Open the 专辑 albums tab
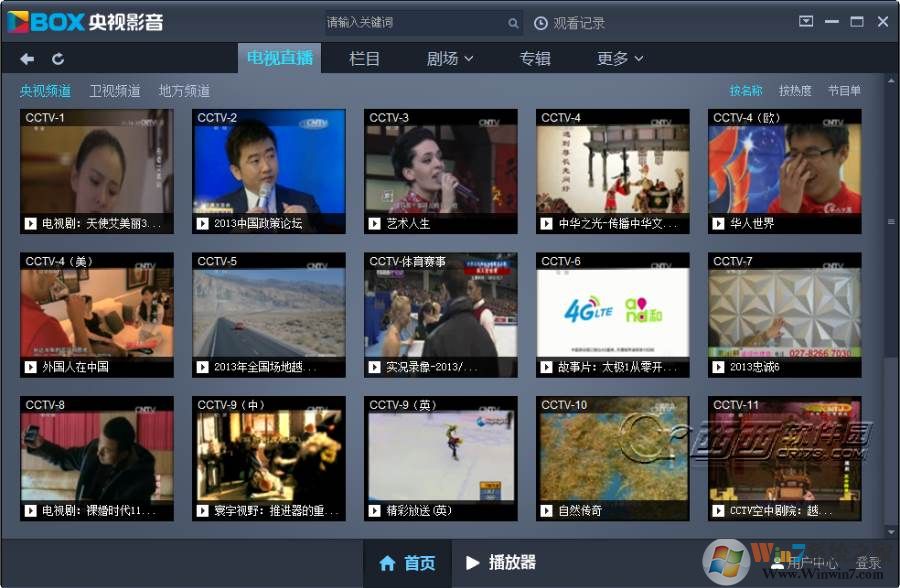 pos(535,58)
